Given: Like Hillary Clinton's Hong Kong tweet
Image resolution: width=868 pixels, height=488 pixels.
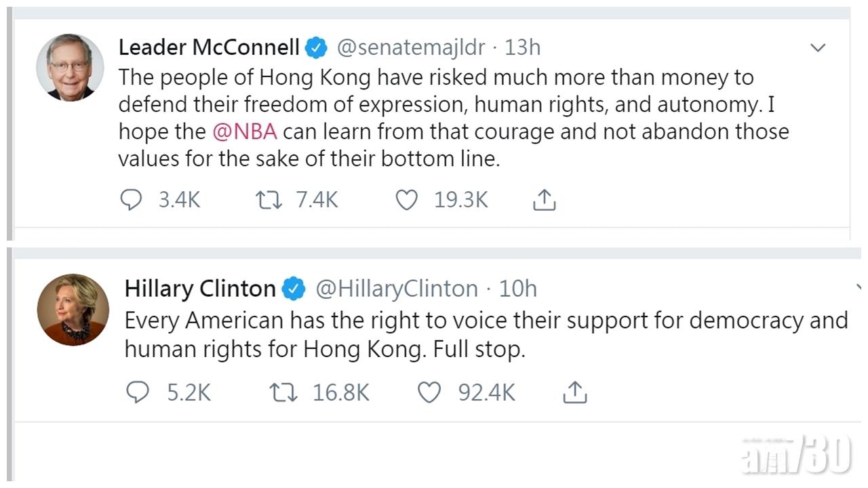Looking at the screenshot, I should [x=429, y=392].
